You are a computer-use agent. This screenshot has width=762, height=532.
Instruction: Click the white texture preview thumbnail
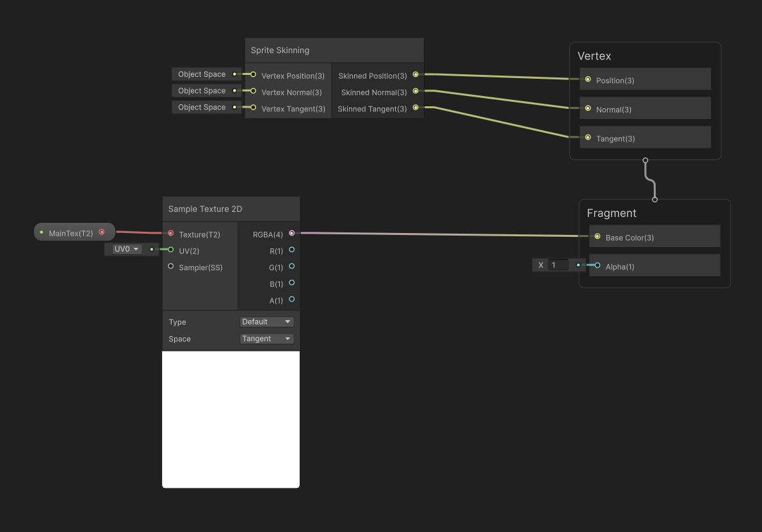(231, 419)
